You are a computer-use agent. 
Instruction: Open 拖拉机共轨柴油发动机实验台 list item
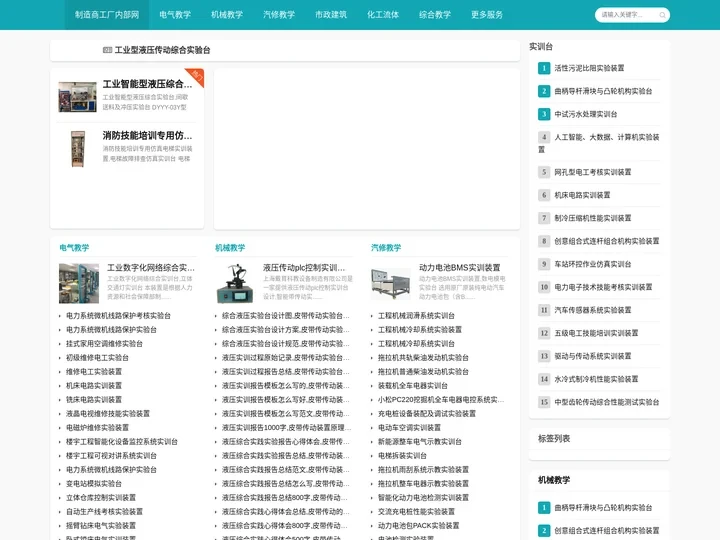tap(423, 358)
